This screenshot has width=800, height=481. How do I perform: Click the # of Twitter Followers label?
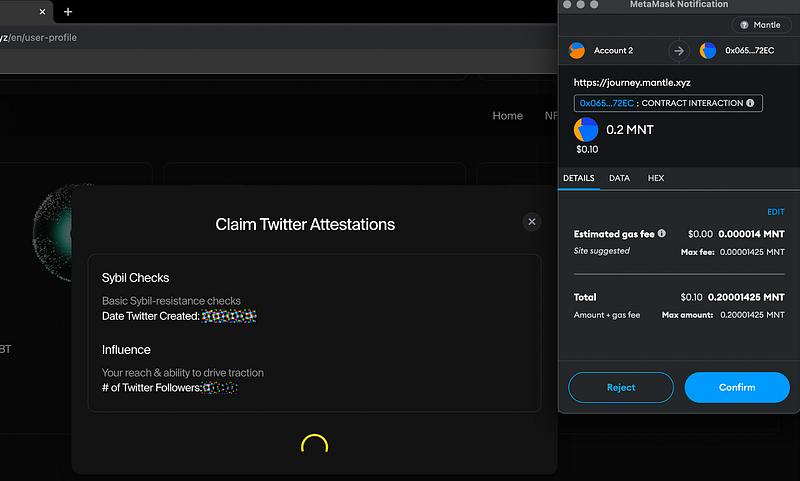click(x=152, y=388)
